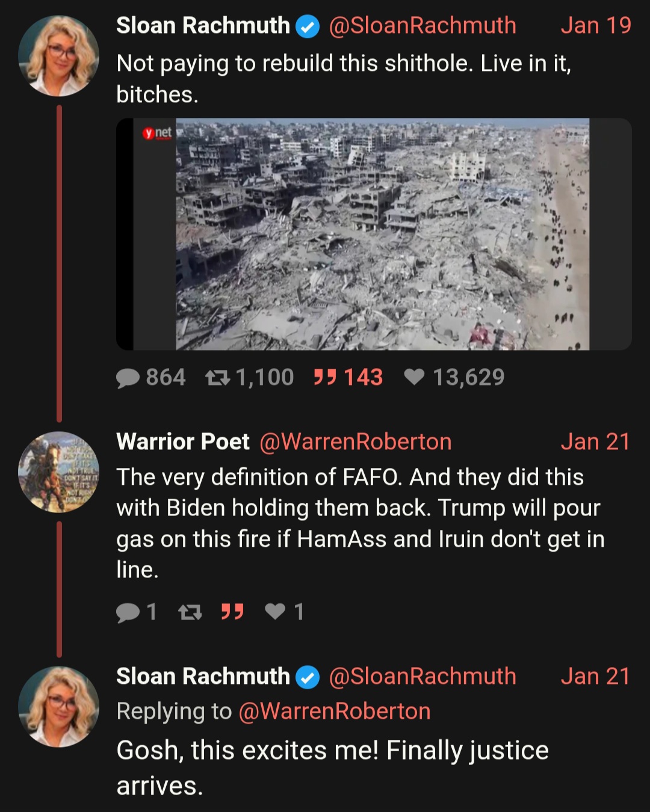
Task: Open the reply icon on the Warrior Poet tweet
Action: [x=128, y=612]
